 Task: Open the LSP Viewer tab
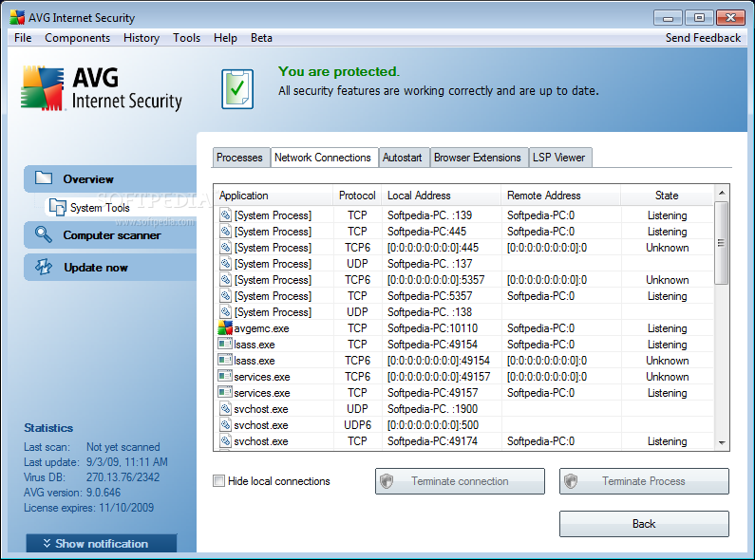tap(558, 158)
